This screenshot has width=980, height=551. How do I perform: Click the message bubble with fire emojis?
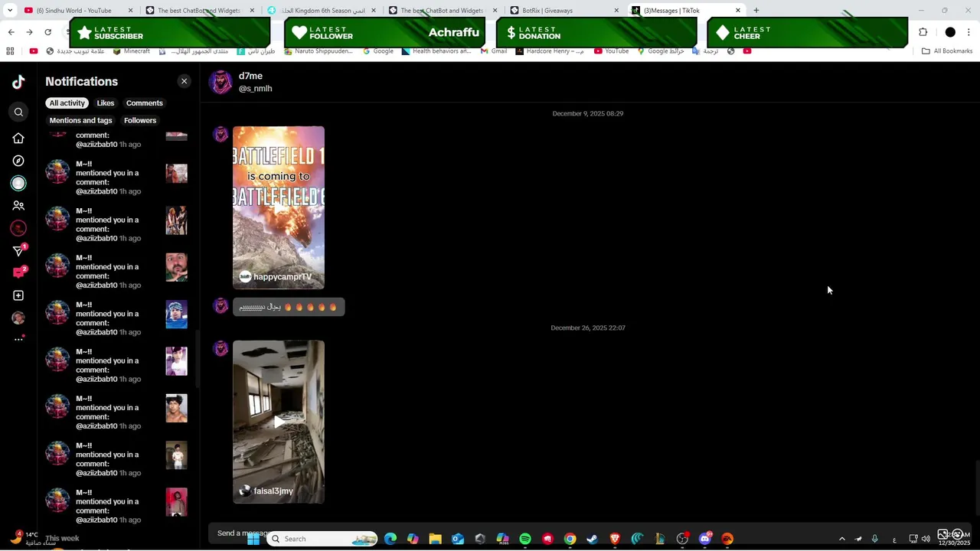289,307
